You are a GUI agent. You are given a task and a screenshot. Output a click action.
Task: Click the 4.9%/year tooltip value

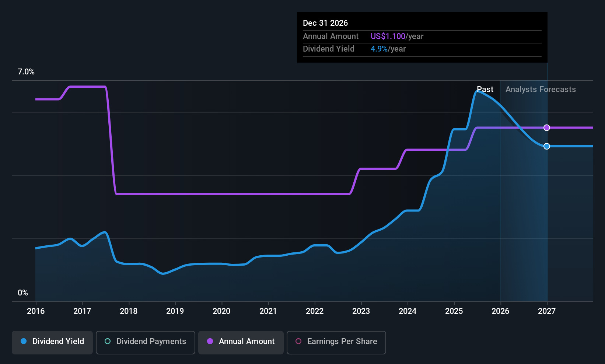pos(388,49)
